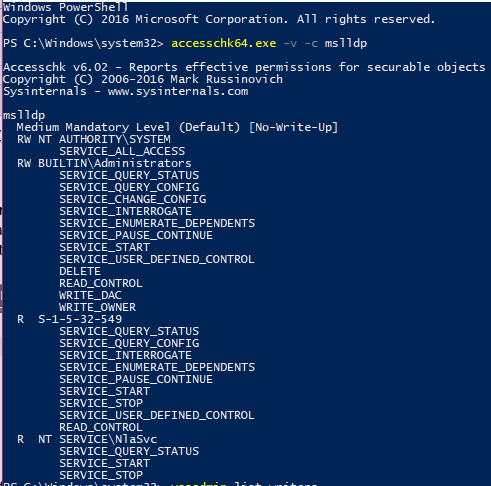This screenshot has height=486, width=491.
Task: Click the [No-Write-Up] label text
Action: [x=294, y=127]
